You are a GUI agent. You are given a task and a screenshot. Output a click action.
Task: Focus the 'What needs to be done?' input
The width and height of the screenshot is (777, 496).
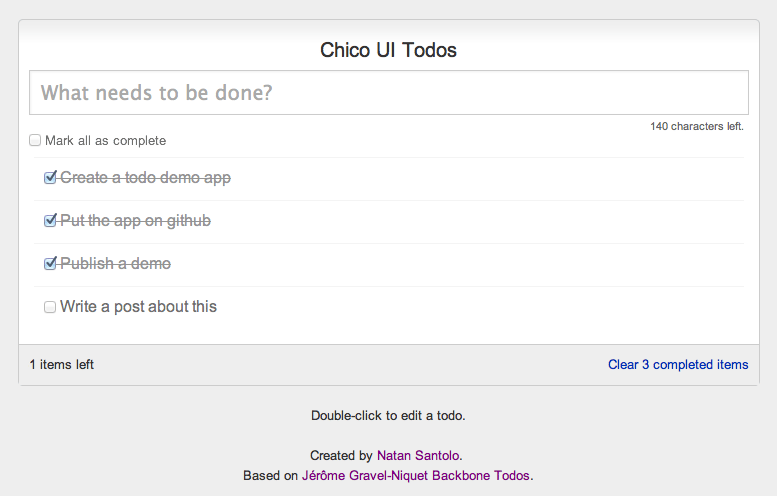coord(388,93)
